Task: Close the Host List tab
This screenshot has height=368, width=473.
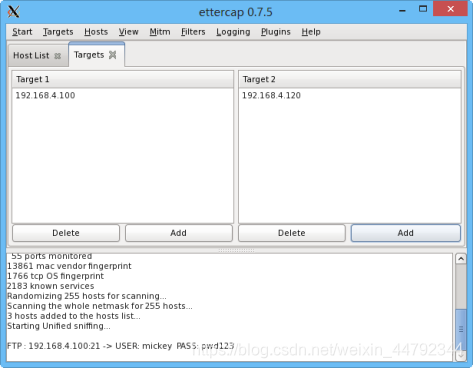Action: 58,56
